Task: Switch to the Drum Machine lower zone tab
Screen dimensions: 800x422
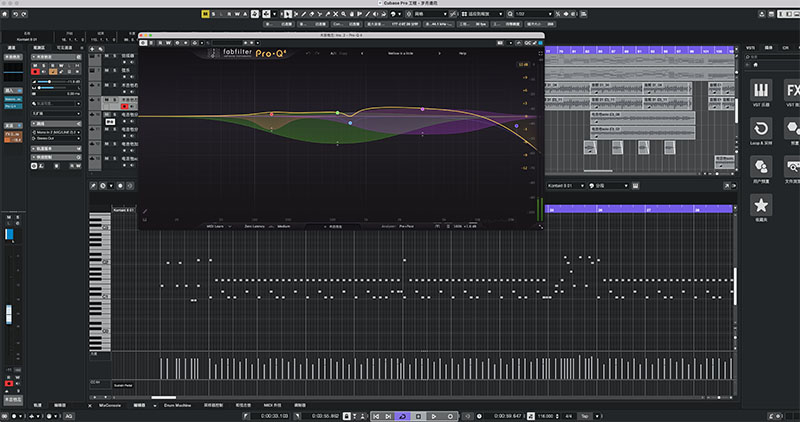Action: [x=177, y=405]
